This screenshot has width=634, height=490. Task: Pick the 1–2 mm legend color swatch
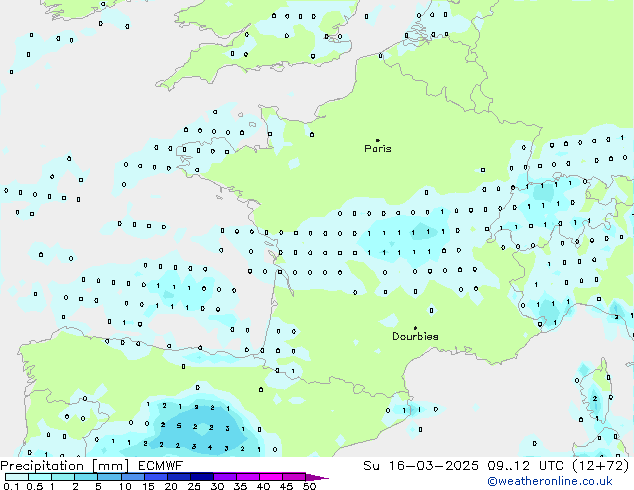point(63,477)
